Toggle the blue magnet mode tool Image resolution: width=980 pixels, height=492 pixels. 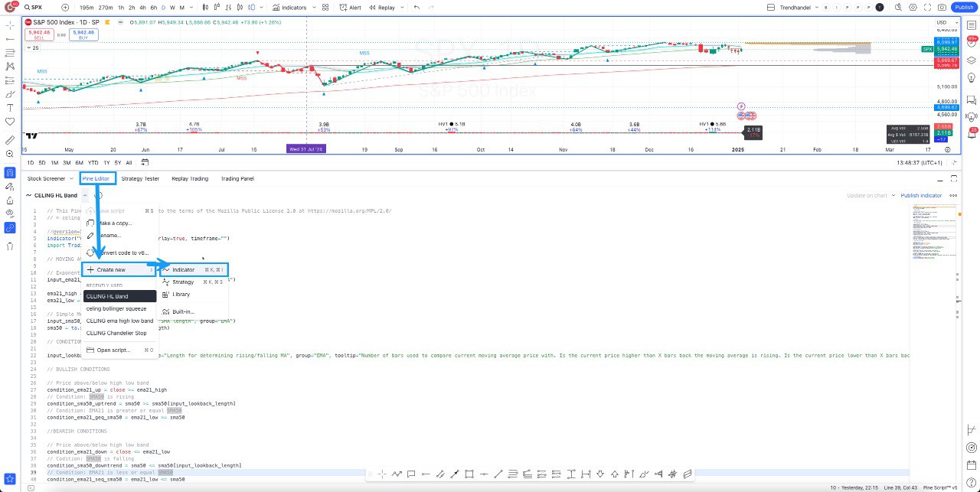click(x=10, y=172)
